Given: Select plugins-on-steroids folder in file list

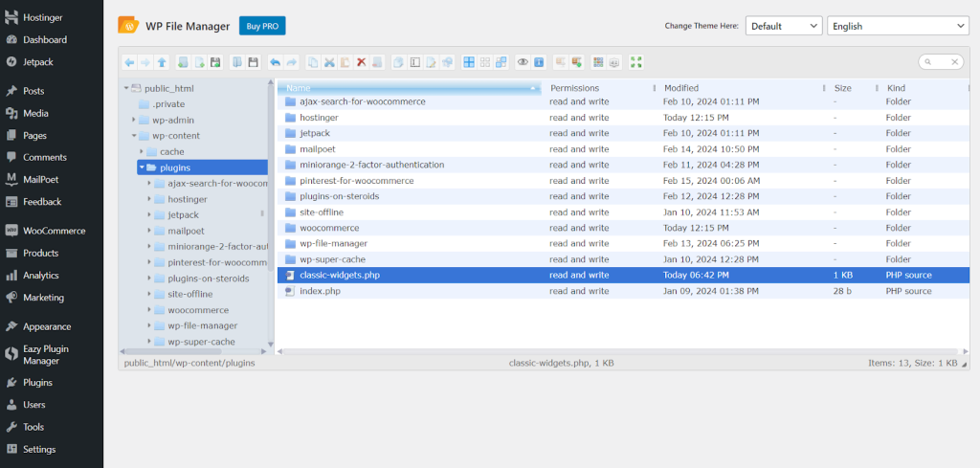Looking at the screenshot, I should [622, 196].
